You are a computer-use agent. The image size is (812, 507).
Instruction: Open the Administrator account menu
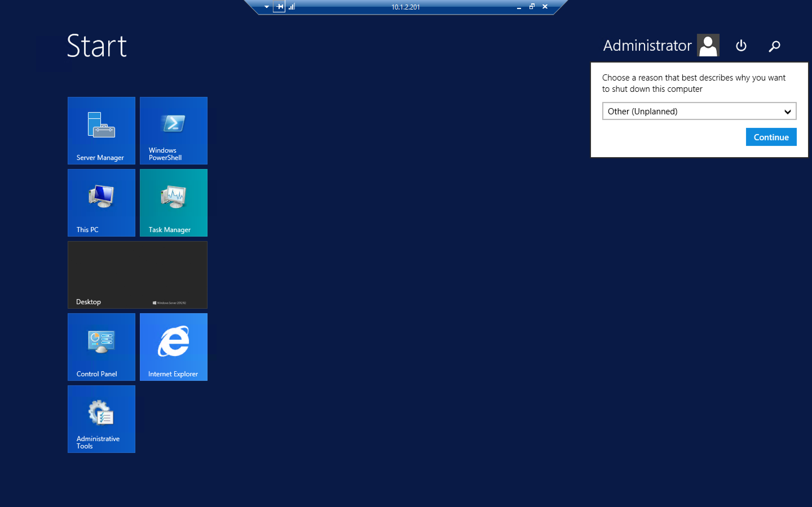click(647, 46)
